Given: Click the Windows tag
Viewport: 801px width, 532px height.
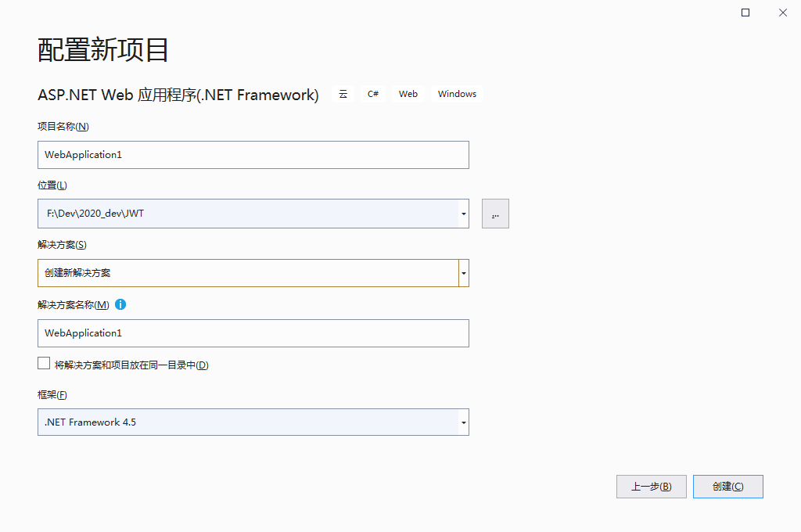Looking at the screenshot, I should [457, 94].
